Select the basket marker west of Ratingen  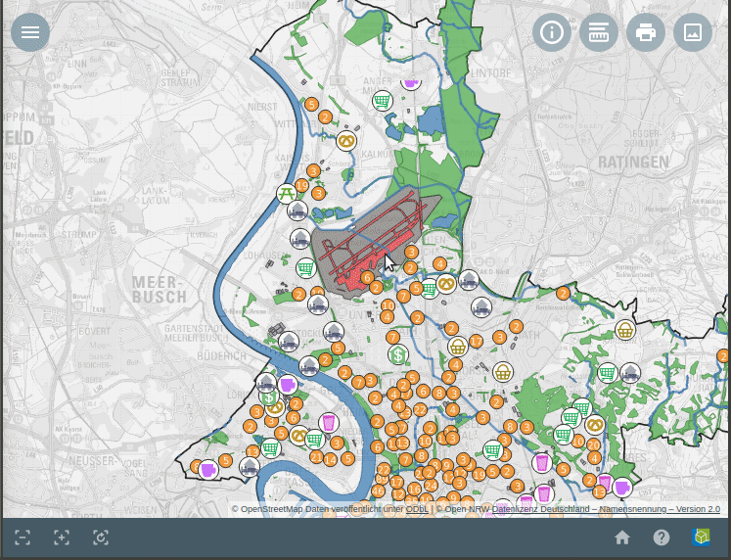pos(625,330)
